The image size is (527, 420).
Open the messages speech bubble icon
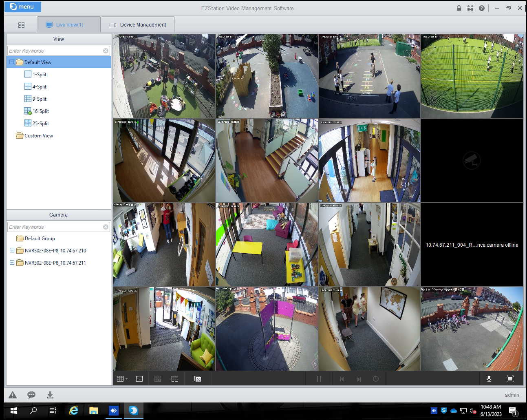pos(31,395)
